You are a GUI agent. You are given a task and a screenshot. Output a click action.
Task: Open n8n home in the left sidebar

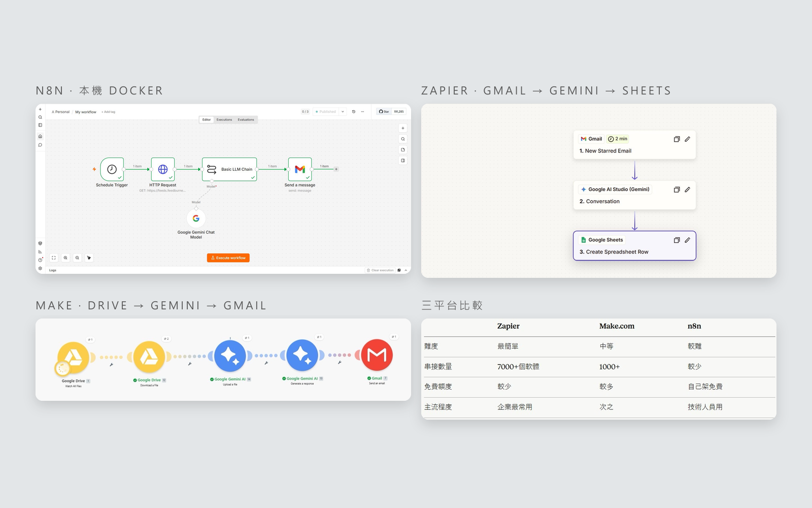tap(40, 136)
